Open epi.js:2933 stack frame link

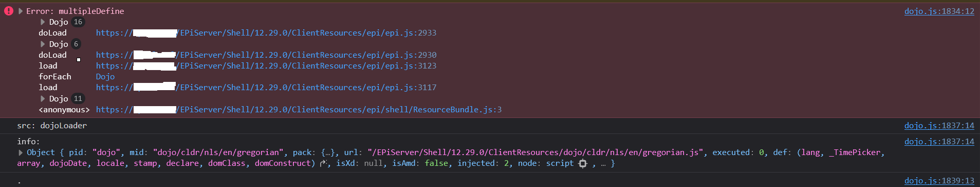(x=266, y=33)
